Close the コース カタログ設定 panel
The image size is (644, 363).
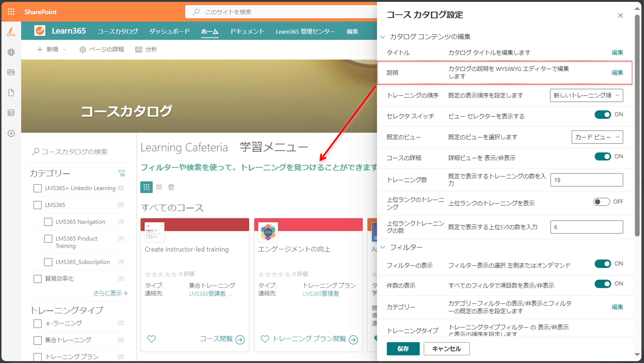[x=620, y=15]
